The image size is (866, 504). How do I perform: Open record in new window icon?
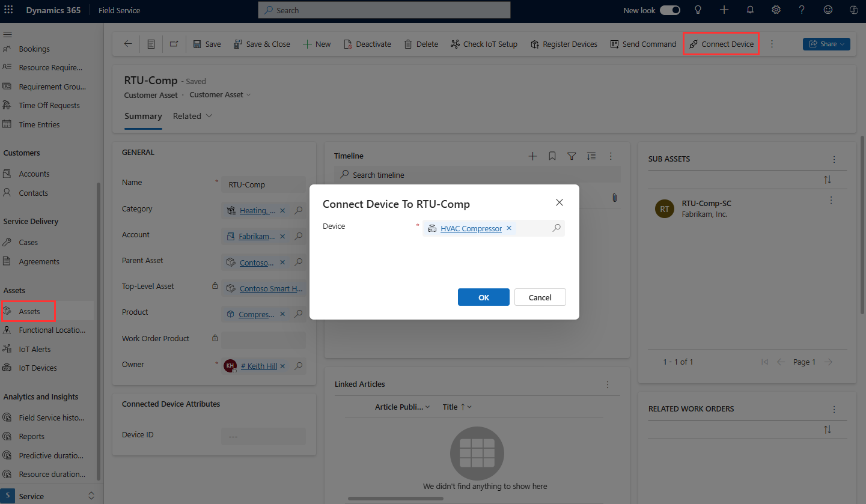coord(174,44)
